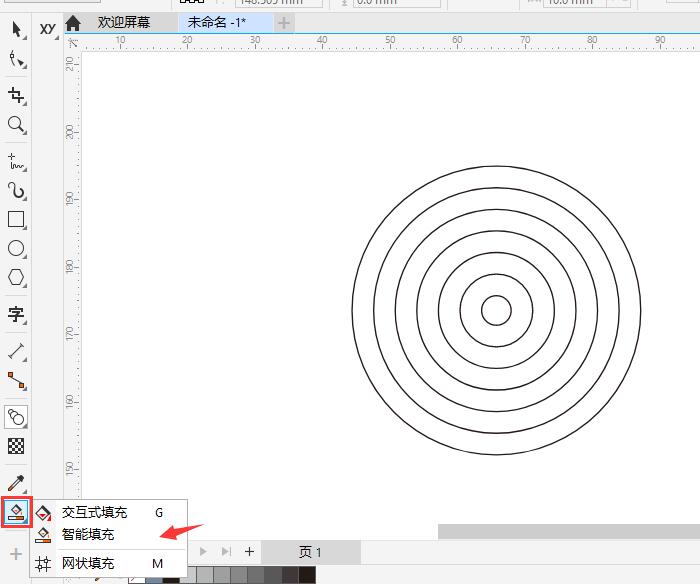The width and height of the screenshot is (700, 584).
Task: Pick the black swatch in the palette
Action: (x=307, y=575)
